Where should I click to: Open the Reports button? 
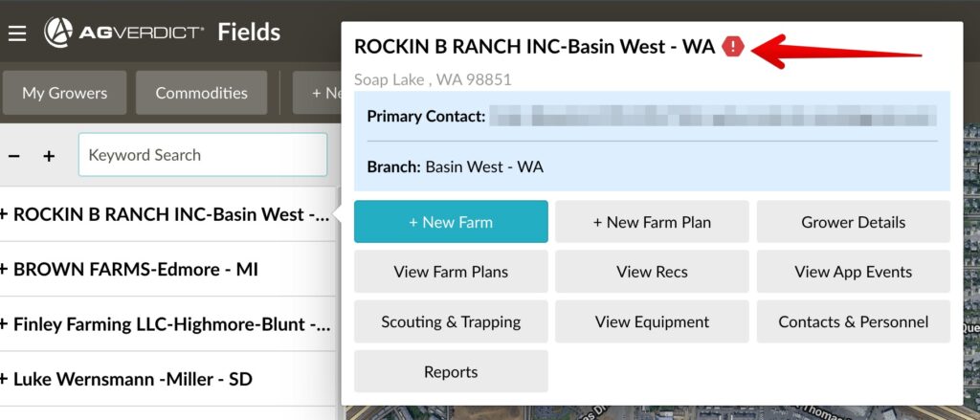tap(451, 371)
